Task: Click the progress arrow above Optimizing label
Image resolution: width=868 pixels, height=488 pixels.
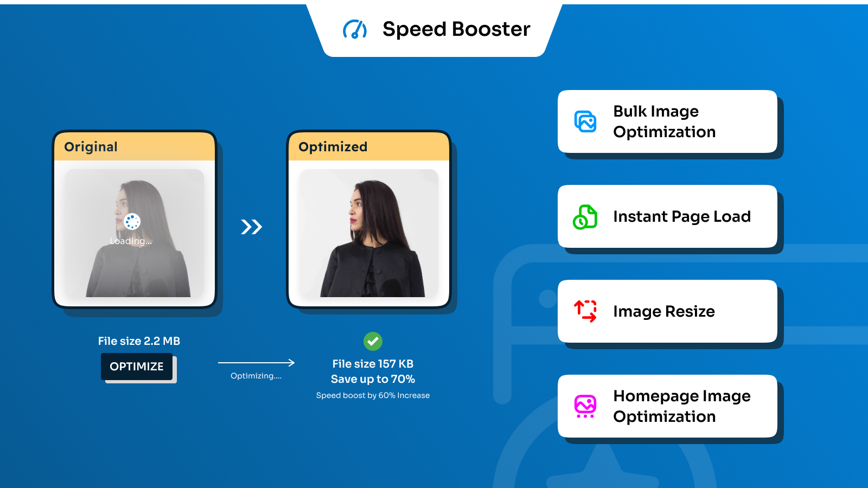Action: coord(256,362)
